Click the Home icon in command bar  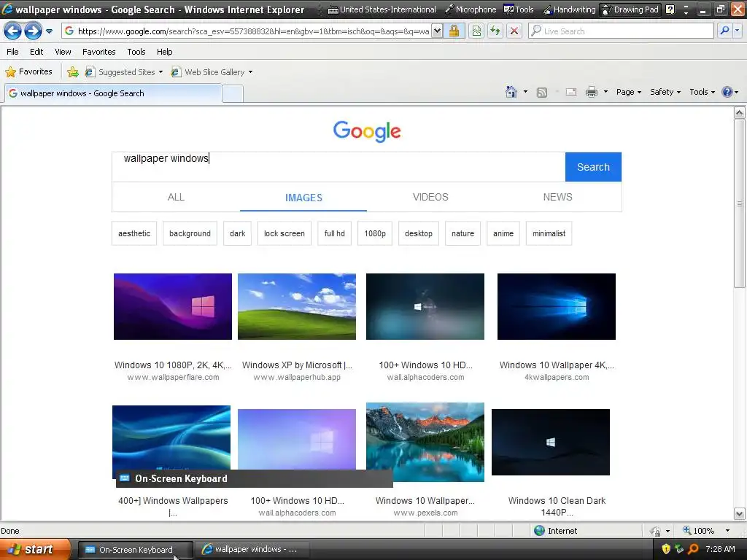point(511,92)
